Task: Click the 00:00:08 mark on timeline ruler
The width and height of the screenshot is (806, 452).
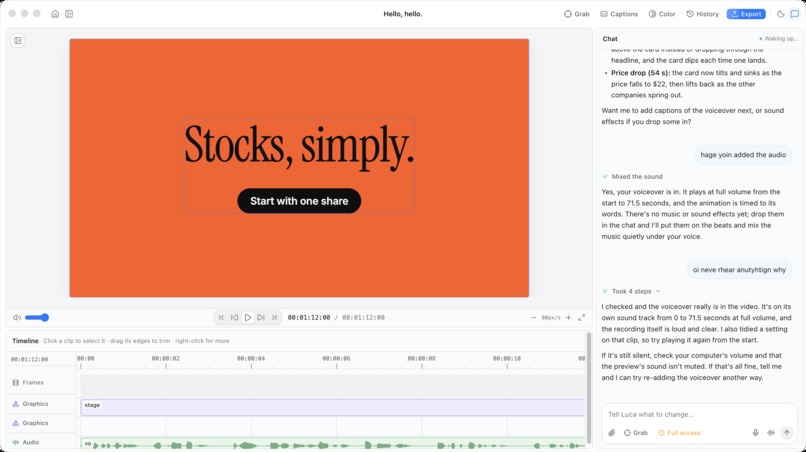Action: [x=422, y=358]
